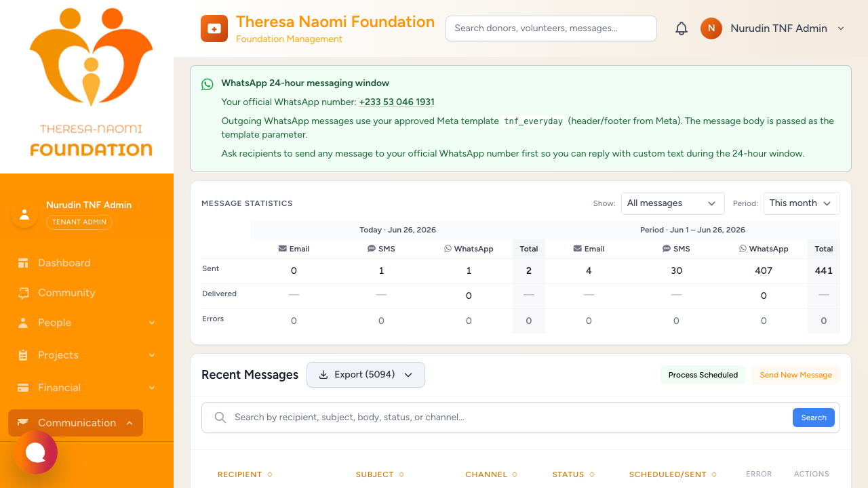Sort by Recipient column sort icon
Viewport: 868px width, 488px height.
pos(270,474)
